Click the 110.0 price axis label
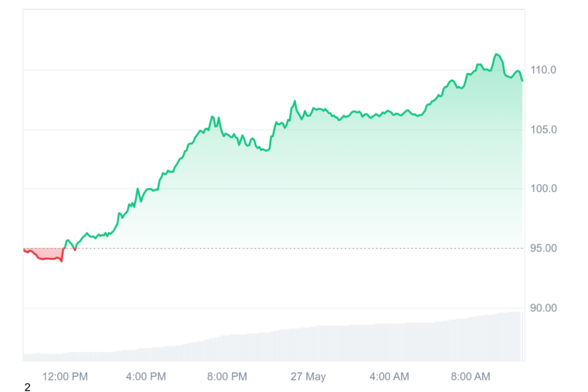588x392 pixels. coord(543,70)
